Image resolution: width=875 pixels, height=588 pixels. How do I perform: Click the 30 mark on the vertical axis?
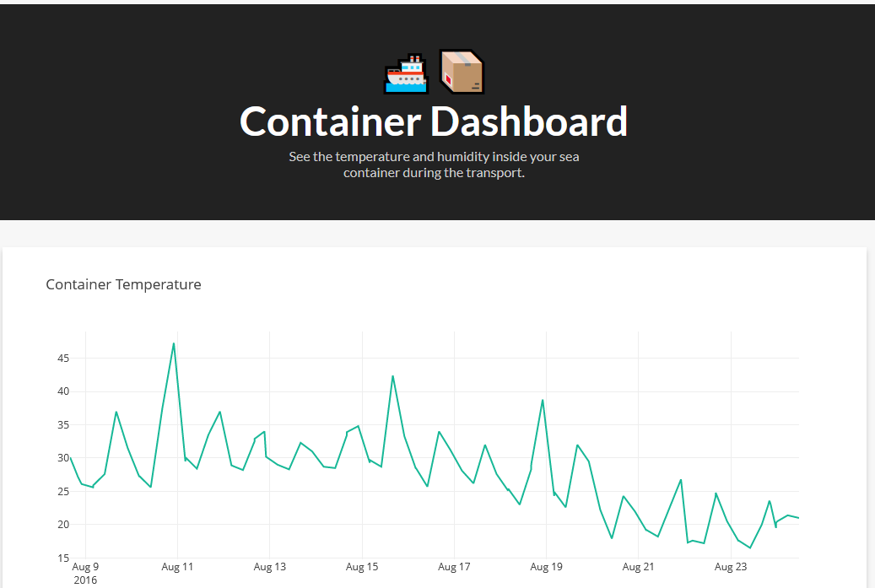(62, 458)
